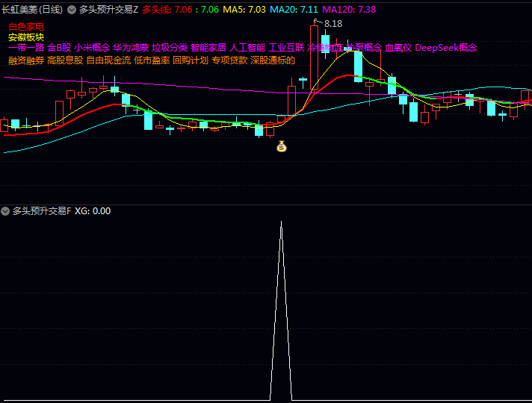Click the 融资融券 tag

pos(26,60)
